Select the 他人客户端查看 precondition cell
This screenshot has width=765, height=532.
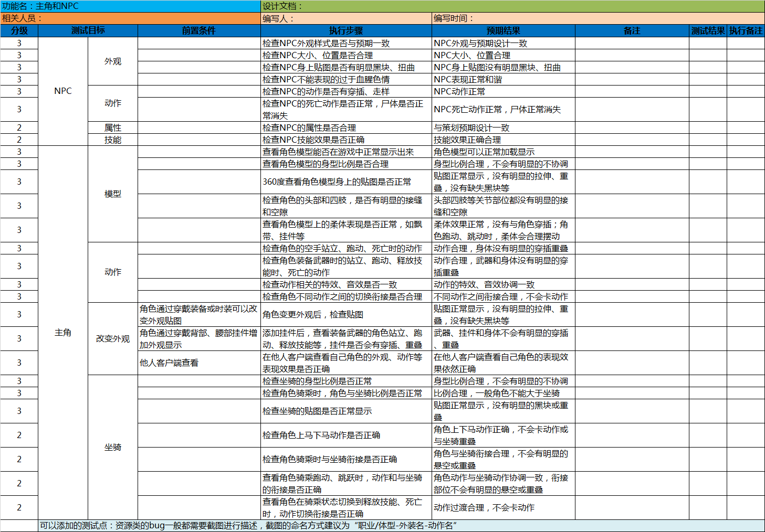199,363
